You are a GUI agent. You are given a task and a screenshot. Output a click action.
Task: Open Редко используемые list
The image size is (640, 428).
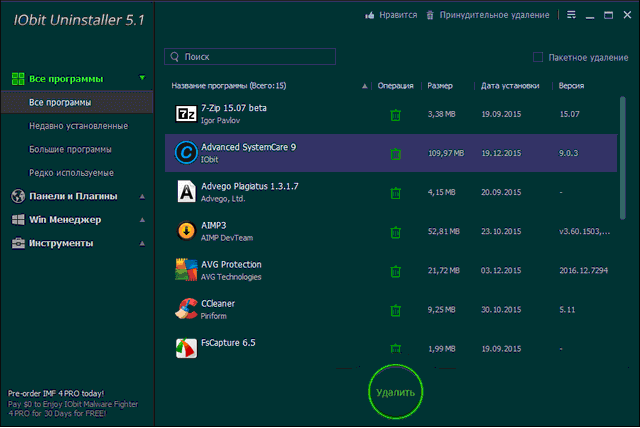[71, 173]
